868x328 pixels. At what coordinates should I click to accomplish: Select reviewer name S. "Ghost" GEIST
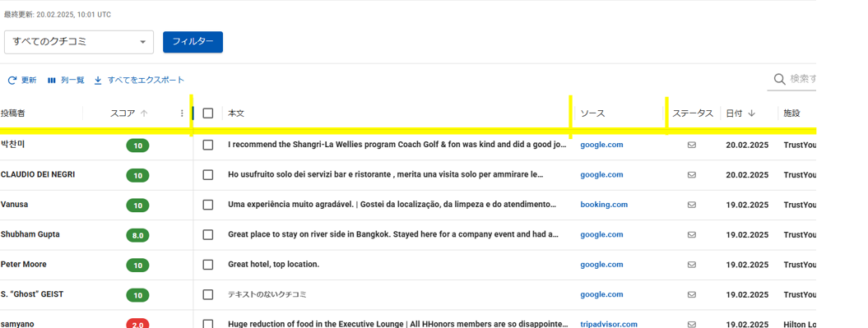31,294
